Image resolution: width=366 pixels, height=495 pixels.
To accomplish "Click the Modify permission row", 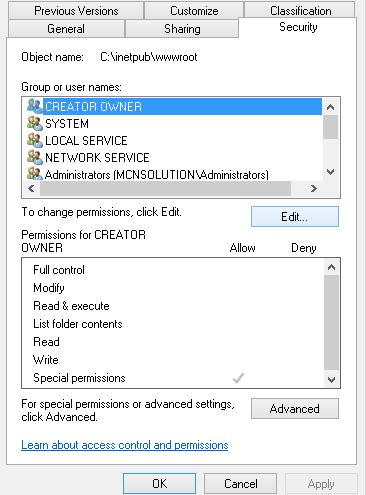I will click(x=173, y=288).
